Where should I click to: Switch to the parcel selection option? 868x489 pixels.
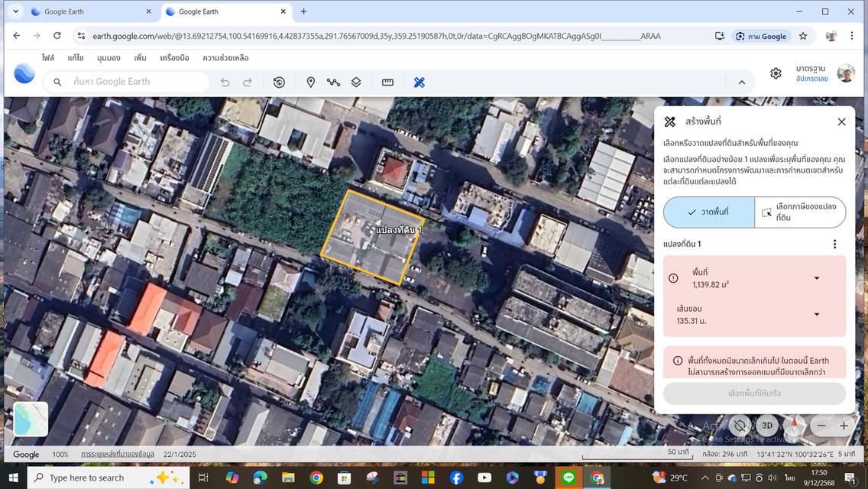[x=800, y=212]
